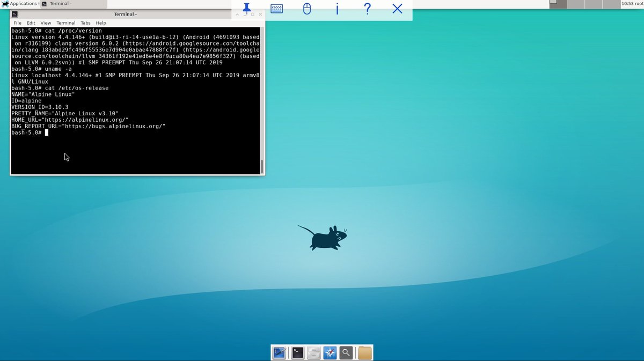Open the Terminal menu in the menu bar
This screenshot has height=361, width=644.
(66, 23)
